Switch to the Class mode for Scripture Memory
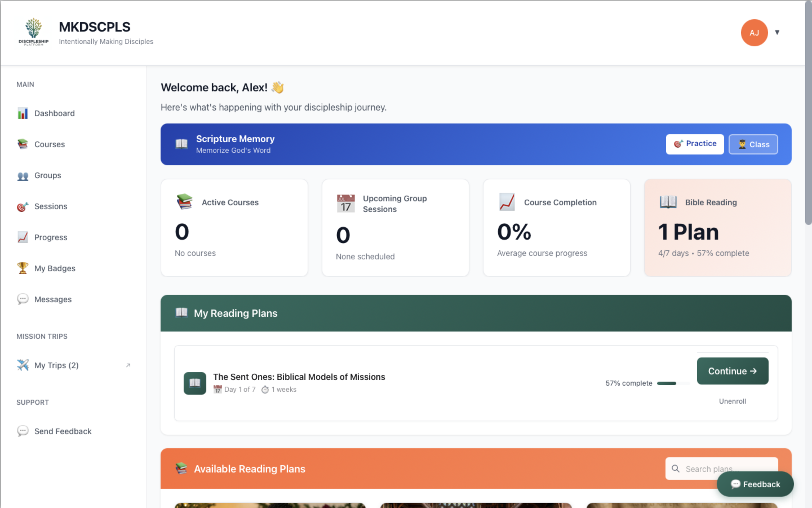The height and width of the screenshot is (508, 812). pyautogui.click(x=753, y=144)
